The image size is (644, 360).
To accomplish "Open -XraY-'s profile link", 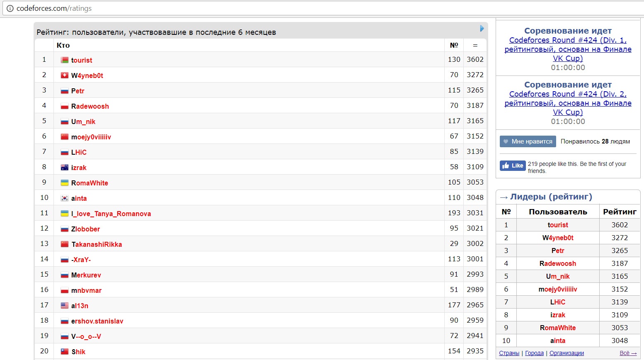I will point(81,260).
